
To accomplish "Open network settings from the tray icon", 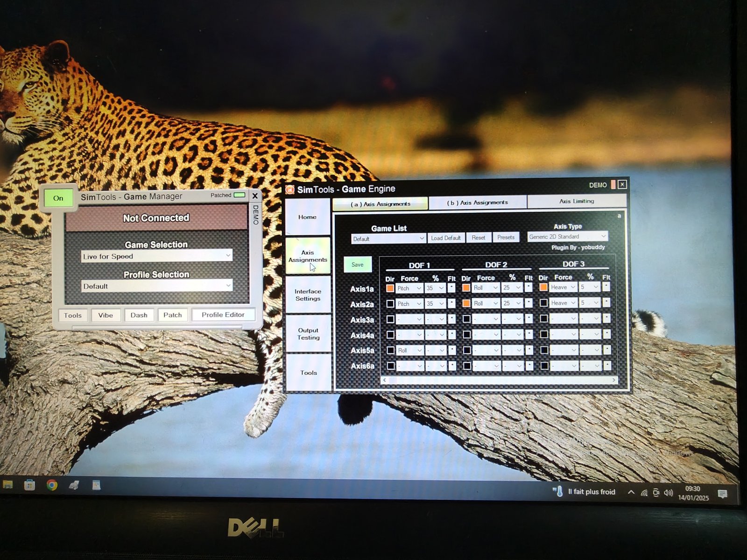I will 644,493.
